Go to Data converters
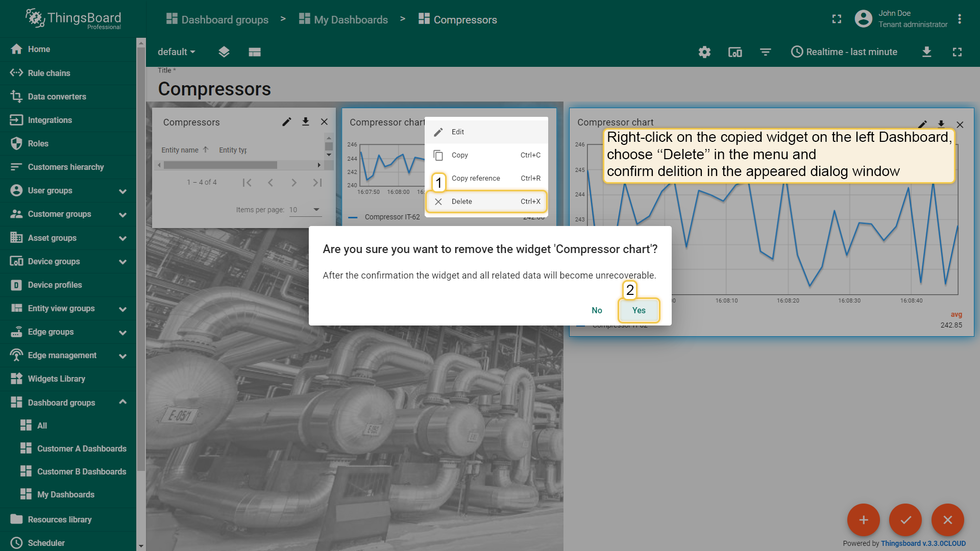This screenshot has width=980, height=551. [68, 96]
